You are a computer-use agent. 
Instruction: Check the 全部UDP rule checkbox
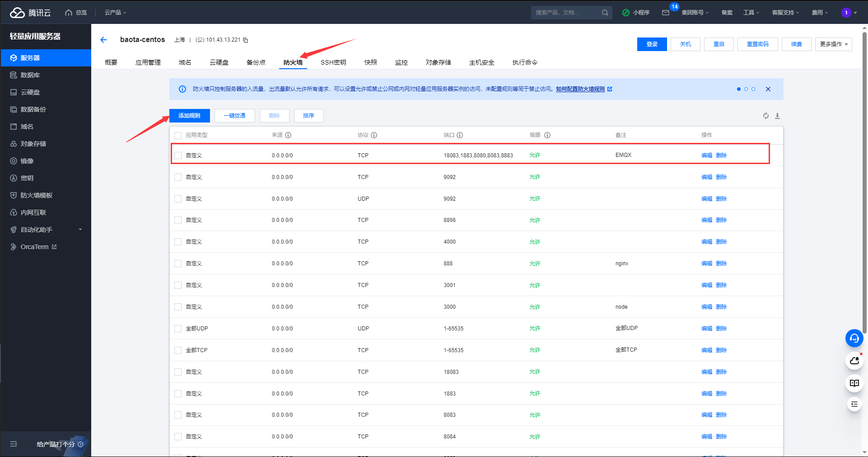point(178,329)
